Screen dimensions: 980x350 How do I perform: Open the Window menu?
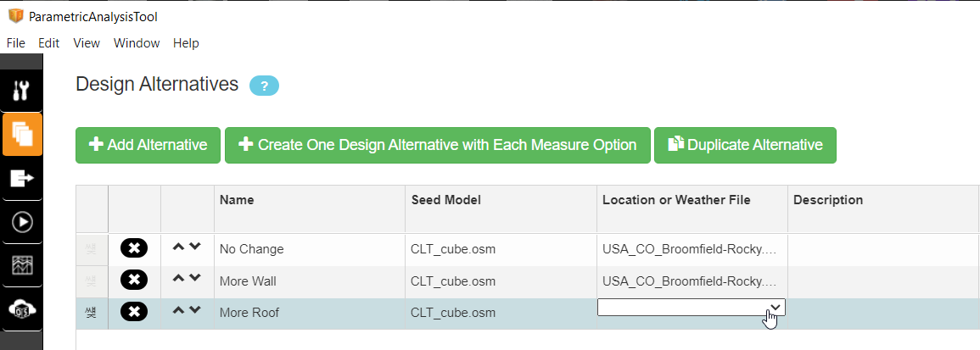coord(137,43)
